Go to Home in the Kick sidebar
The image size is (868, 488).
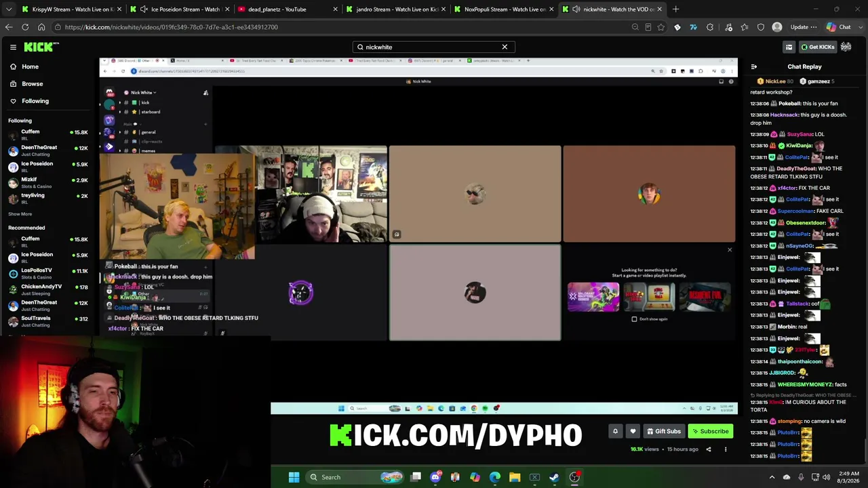(x=30, y=66)
